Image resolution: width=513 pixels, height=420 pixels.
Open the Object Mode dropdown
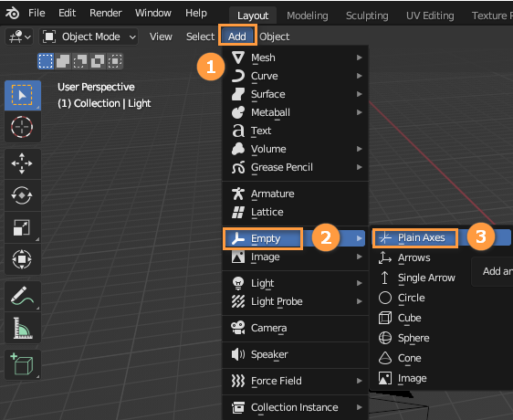tap(89, 37)
